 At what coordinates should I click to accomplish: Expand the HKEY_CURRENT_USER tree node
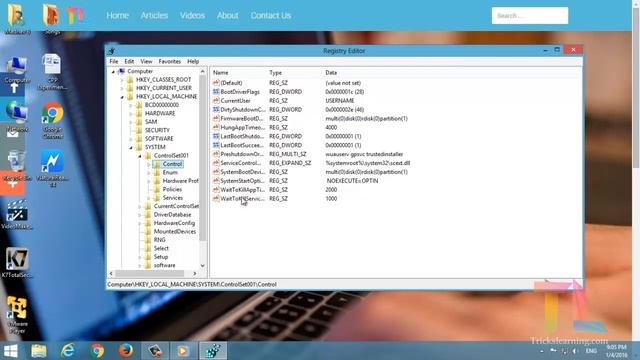click(x=122, y=88)
